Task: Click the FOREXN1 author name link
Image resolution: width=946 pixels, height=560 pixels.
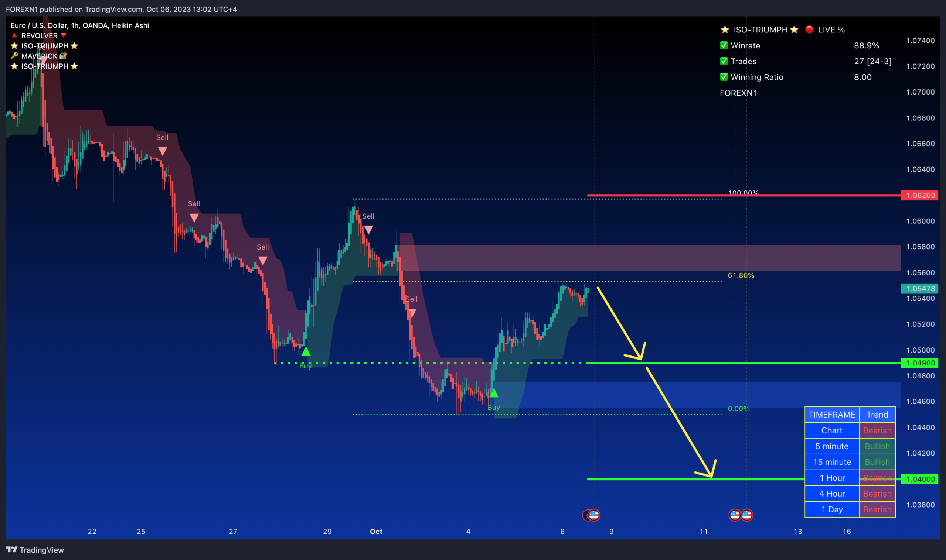Action: 21,9
